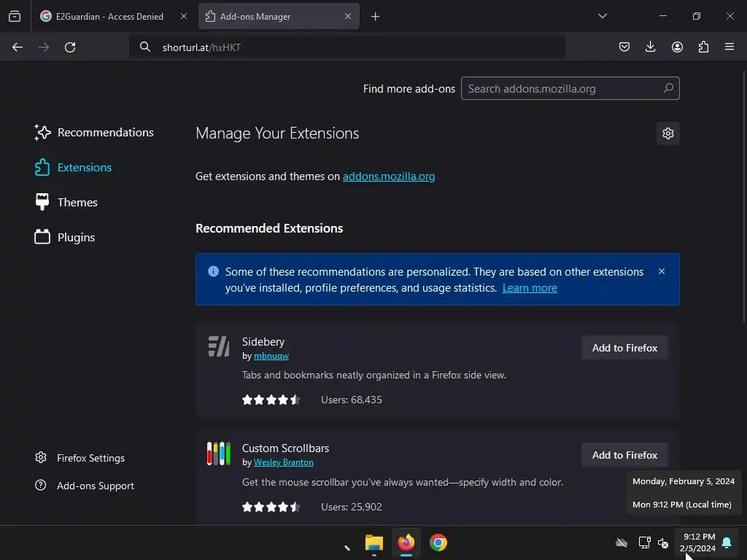747x560 pixels.
Task: Click the Custom Scrollbars extension name
Action: 285,448
